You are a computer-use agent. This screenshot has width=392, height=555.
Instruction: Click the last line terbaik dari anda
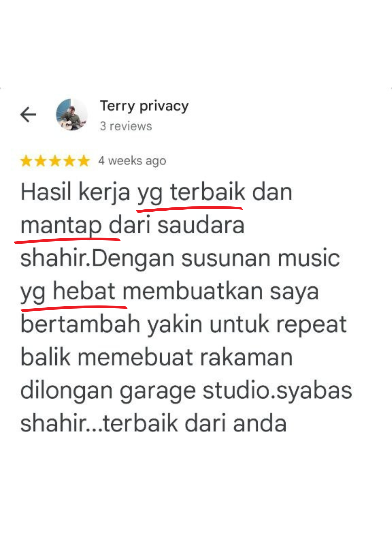194,424
